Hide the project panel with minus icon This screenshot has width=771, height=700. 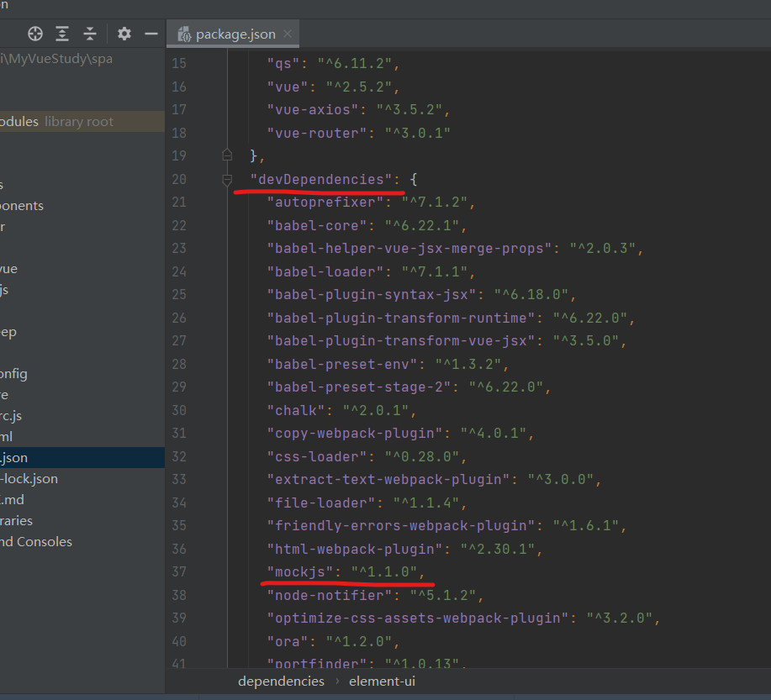click(x=151, y=34)
